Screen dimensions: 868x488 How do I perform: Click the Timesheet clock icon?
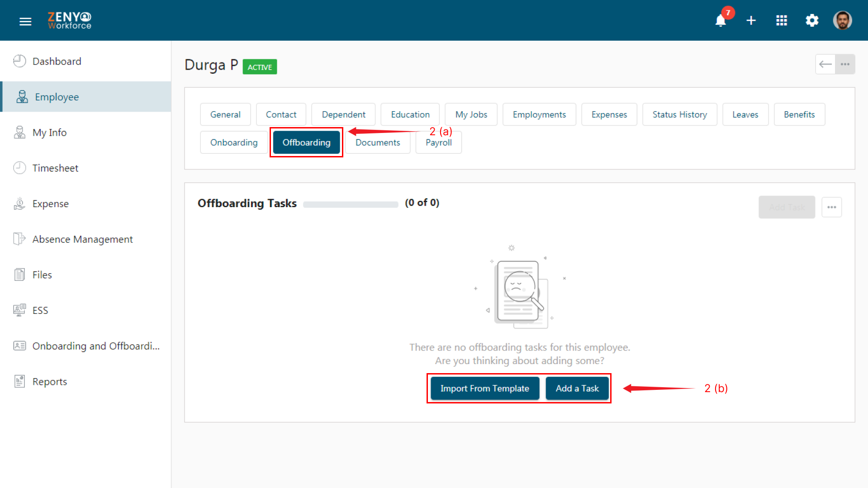(19, 168)
